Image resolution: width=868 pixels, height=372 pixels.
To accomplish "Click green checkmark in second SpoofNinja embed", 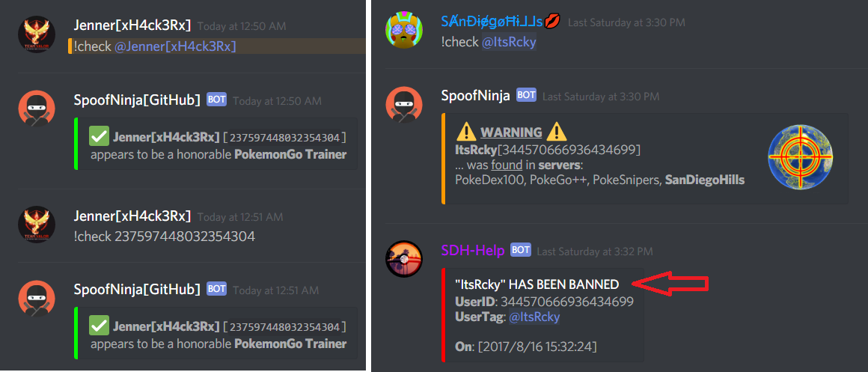I will 100,326.
